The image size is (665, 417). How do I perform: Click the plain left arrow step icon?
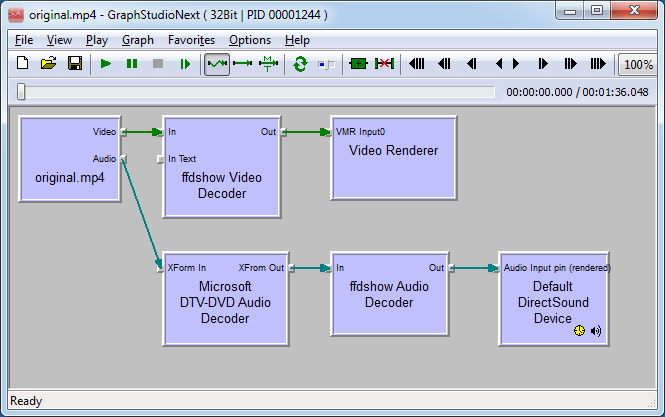click(x=499, y=64)
